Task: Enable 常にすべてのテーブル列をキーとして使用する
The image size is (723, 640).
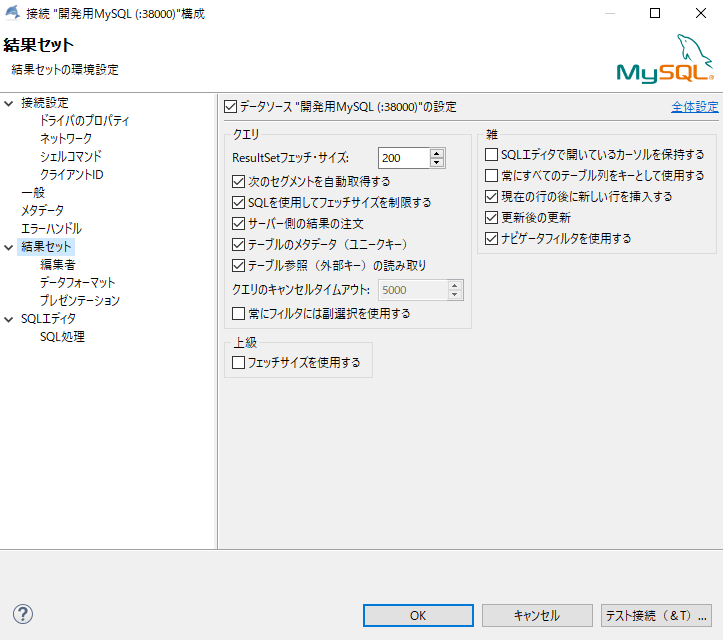Action: tap(492, 175)
